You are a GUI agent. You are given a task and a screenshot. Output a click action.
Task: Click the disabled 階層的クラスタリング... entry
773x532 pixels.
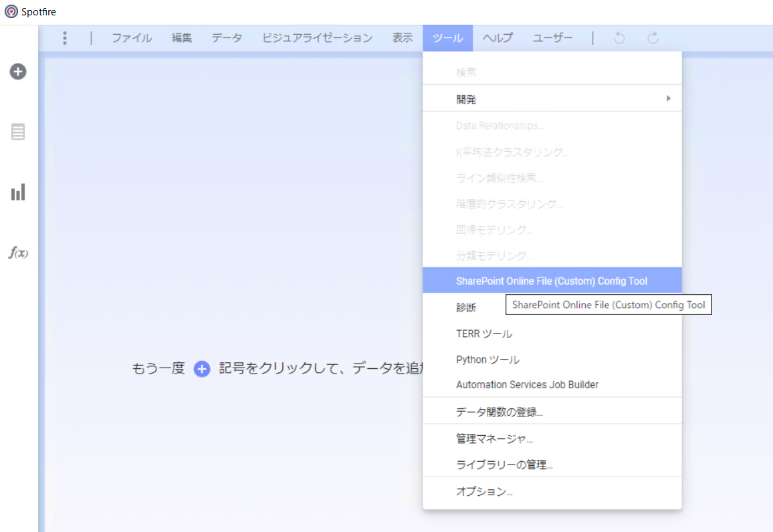(x=552, y=203)
